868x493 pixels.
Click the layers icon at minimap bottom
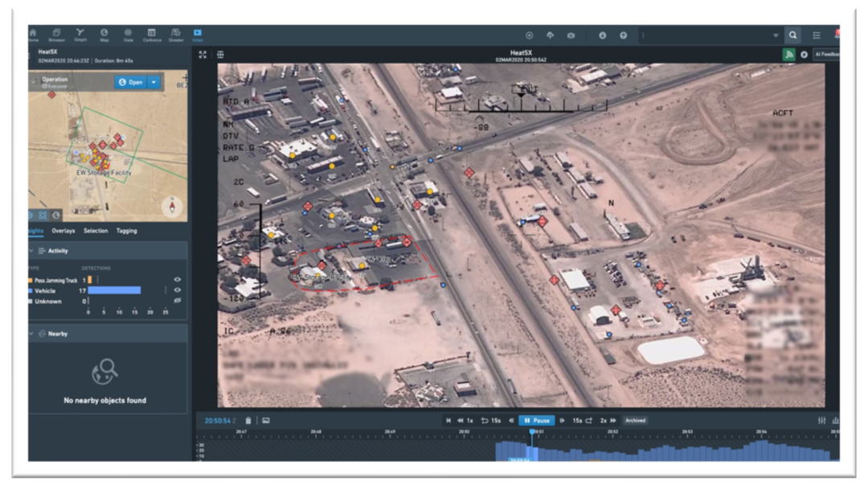tap(43, 215)
